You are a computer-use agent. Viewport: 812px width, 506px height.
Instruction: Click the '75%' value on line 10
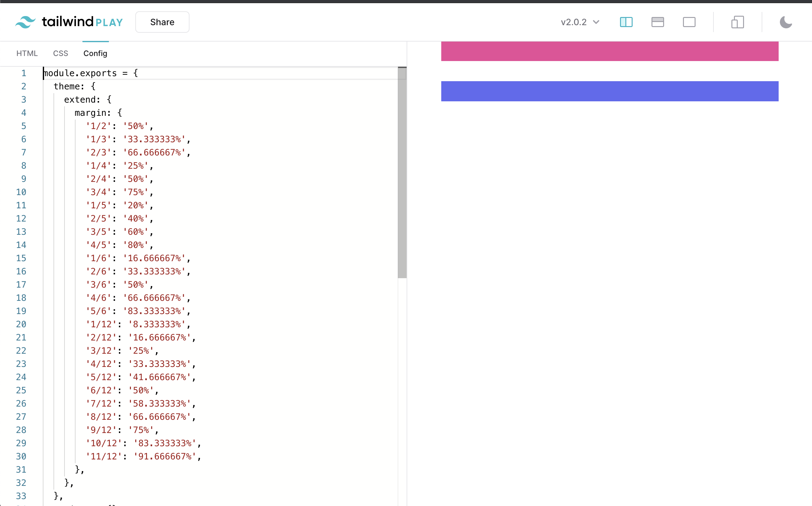(x=136, y=192)
